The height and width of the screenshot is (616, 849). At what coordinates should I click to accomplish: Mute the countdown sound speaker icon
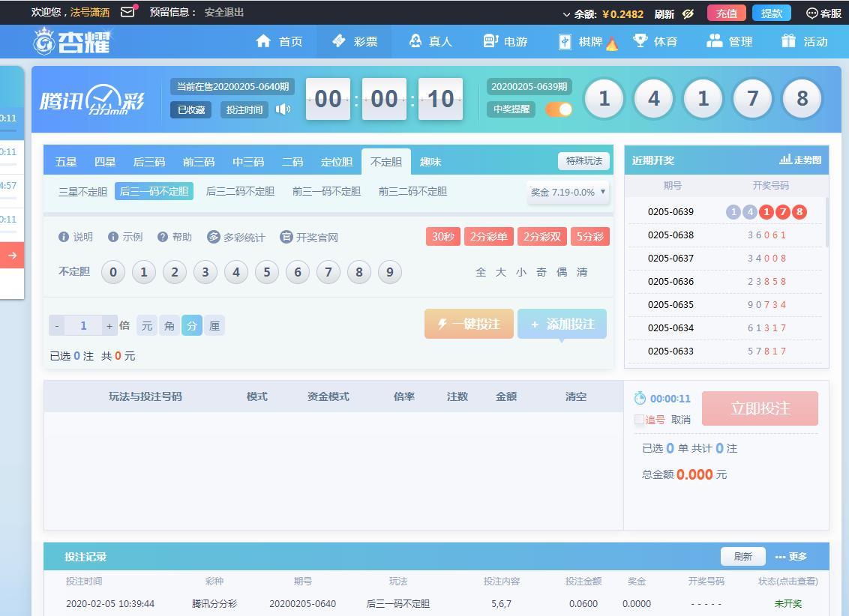click(283, 109)
